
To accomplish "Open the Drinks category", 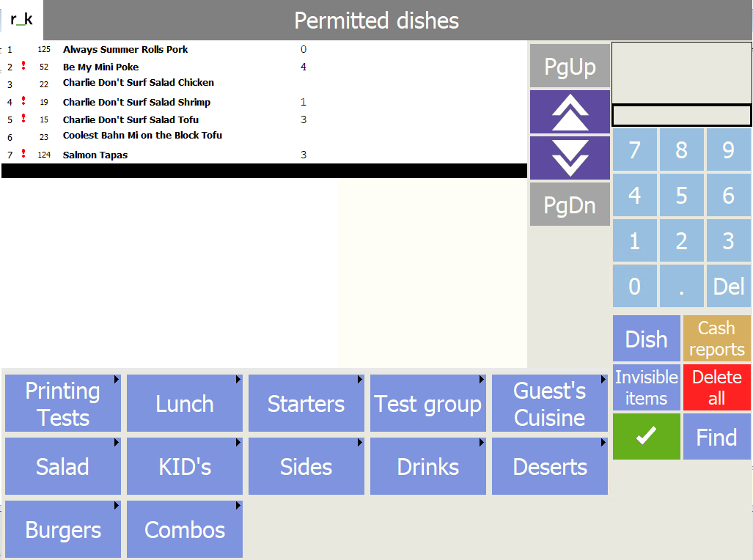I will [427, 467].
